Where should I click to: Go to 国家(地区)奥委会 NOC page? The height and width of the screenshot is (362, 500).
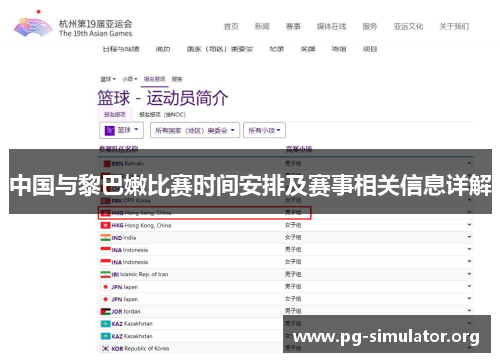pyautogui.click(x=220, y=49)
